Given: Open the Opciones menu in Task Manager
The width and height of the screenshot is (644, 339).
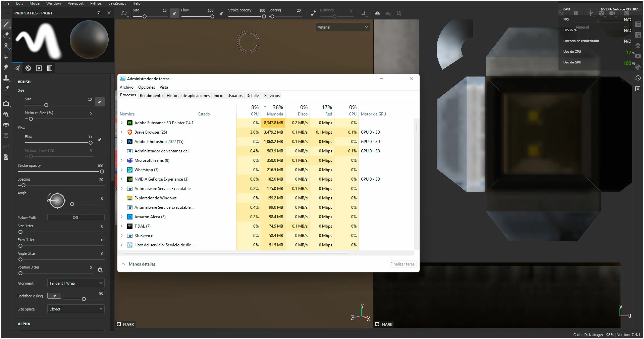Looking at the screenshot, I should 147,87.
